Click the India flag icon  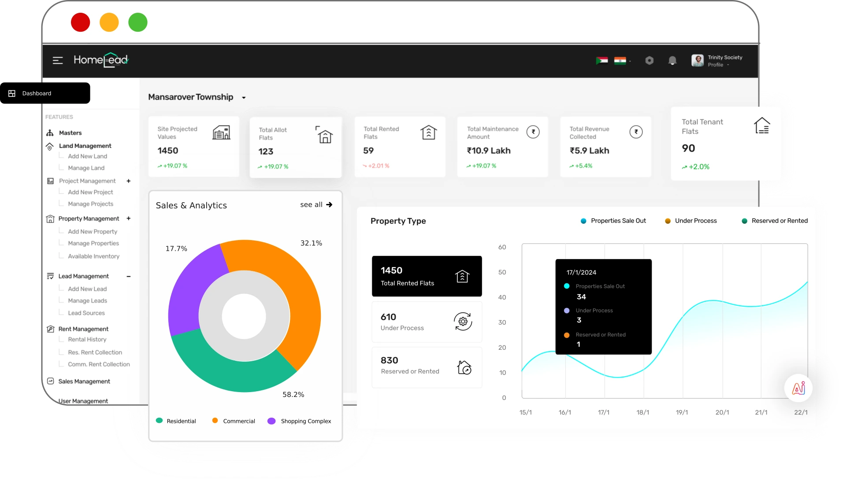(620, 60)
